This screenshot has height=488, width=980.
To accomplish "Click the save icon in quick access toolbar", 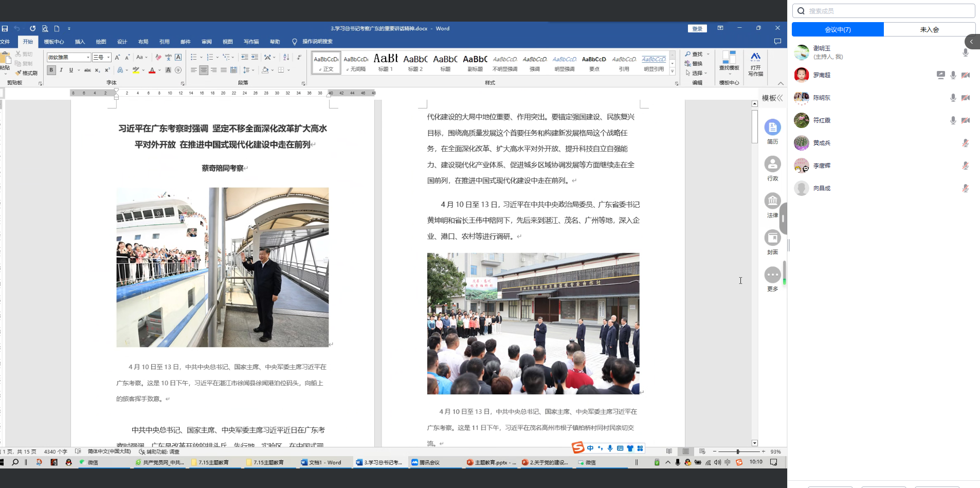I will (5, 29).
